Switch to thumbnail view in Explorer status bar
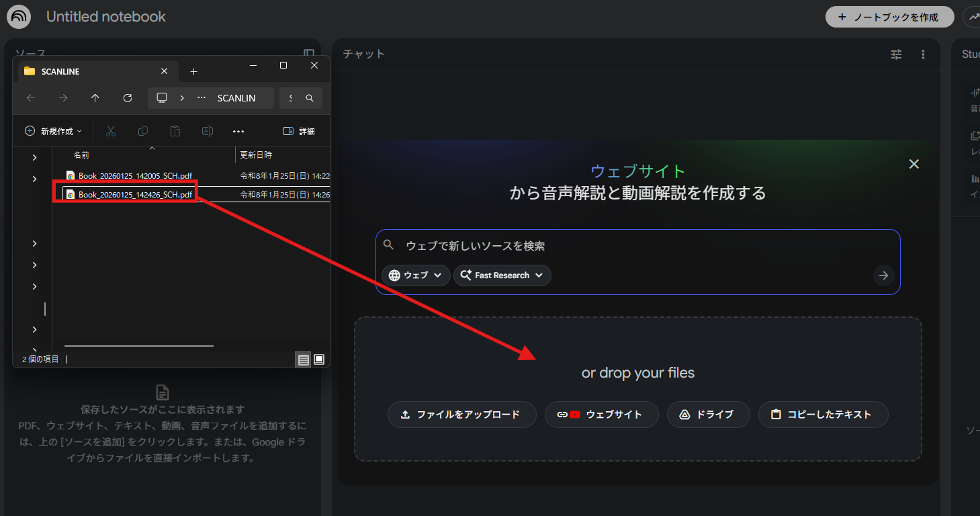This screenshot has height=516, width=980. point(320,359)
